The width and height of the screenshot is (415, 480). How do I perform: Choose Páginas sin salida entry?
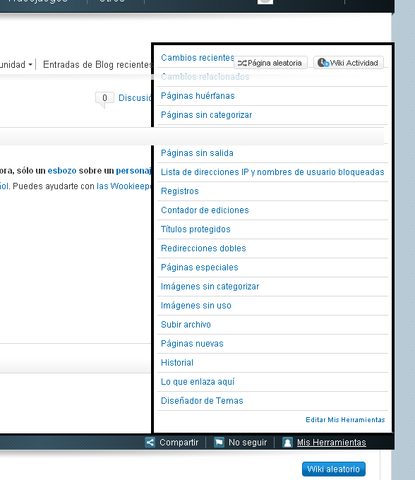[x=197, y=153]
